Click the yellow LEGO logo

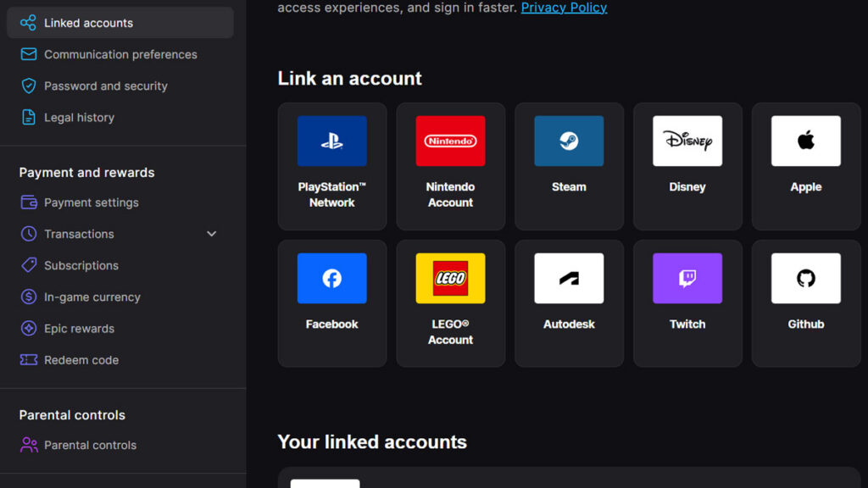click(x=451, y=278)
